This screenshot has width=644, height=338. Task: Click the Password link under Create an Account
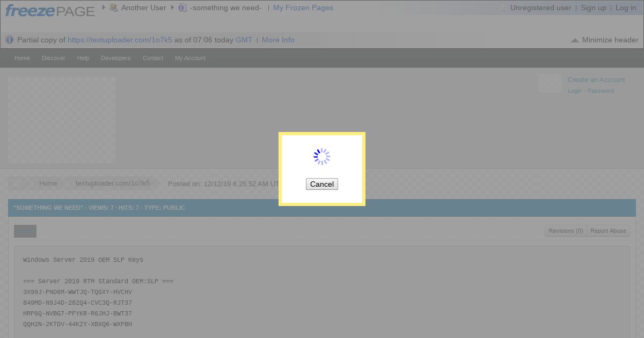[x=601, y=91]
